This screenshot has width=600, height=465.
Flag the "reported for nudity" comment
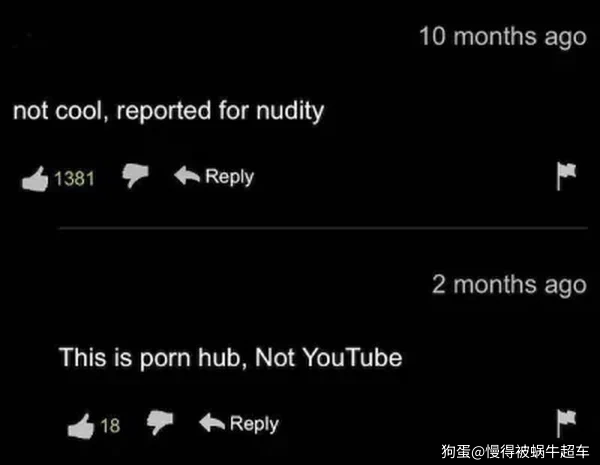(566, 176)
